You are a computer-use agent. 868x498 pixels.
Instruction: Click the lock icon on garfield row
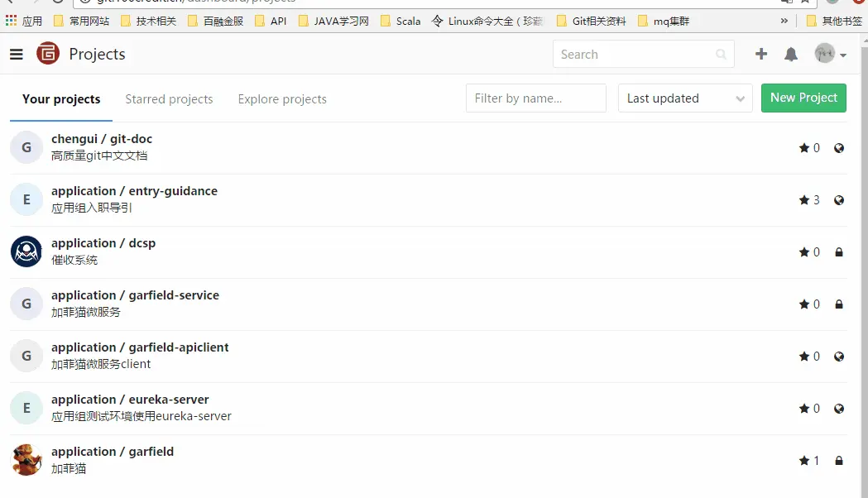[839, 461]
